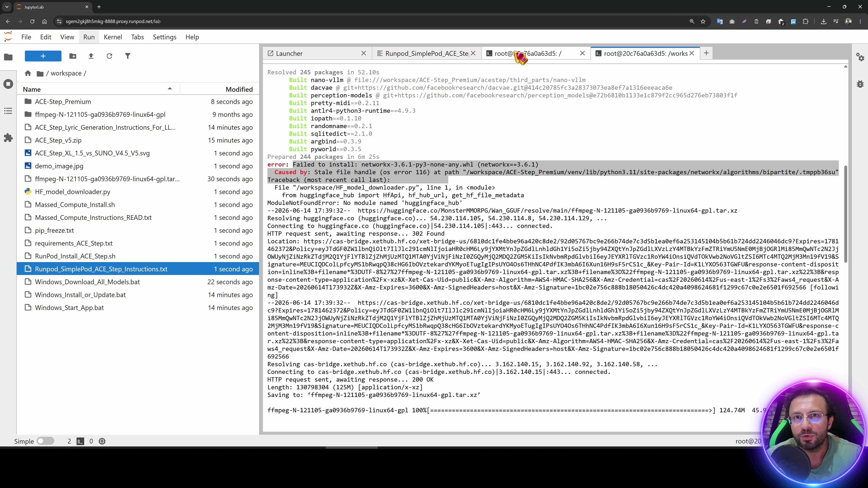
Task: Open Running Terminals and Kernels sidebar icon
Action: click(8, 84)
